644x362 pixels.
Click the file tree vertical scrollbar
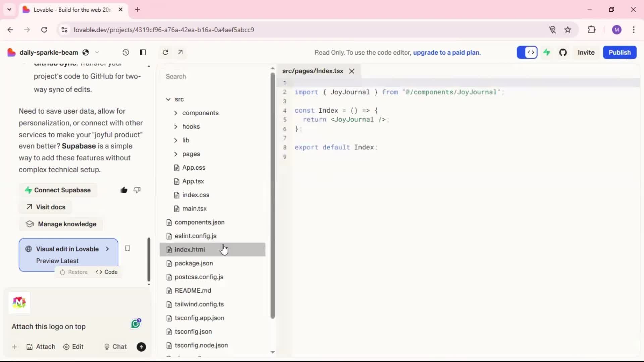coord(272,195)
